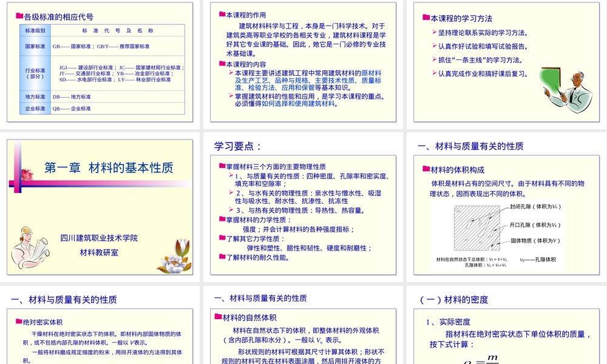Click the diagram label 开口孔隙

[x=535, y=224]
